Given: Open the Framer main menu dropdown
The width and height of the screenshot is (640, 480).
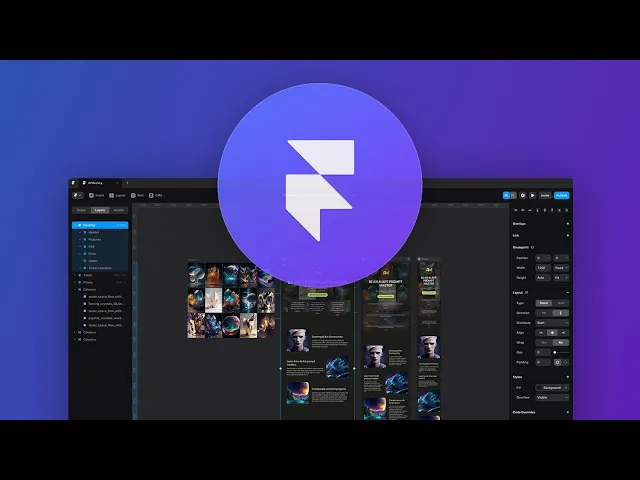Looking at the screenshot, I should (x=78, y=196).
